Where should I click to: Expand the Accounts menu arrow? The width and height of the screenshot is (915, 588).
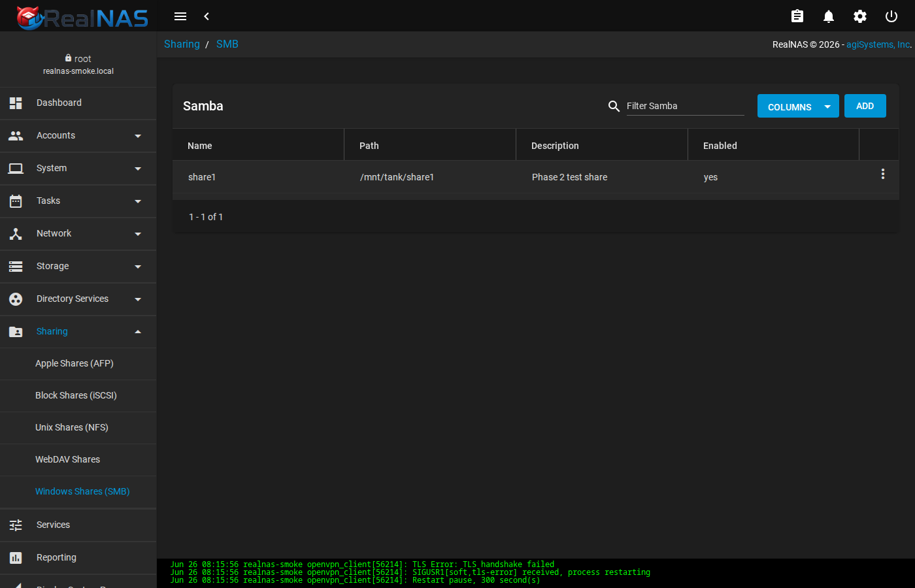point(138,136)
